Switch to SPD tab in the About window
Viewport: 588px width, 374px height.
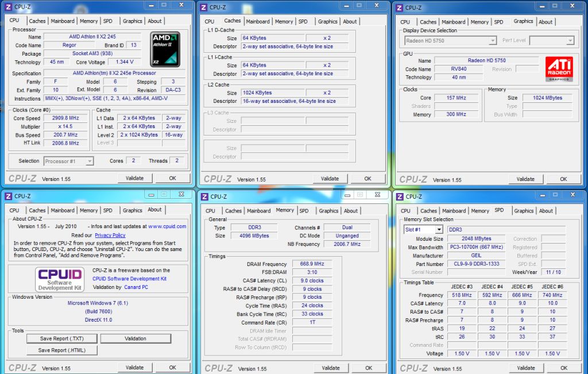coord(107,210)
